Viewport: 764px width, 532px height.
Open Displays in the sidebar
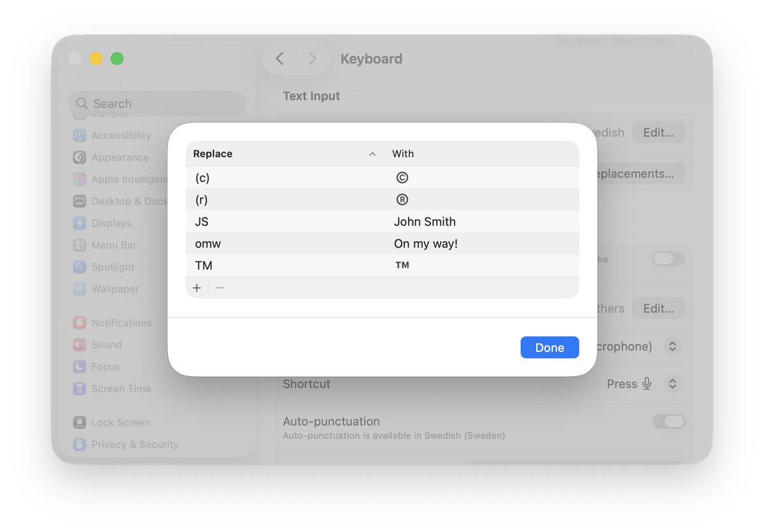(102, 223)
